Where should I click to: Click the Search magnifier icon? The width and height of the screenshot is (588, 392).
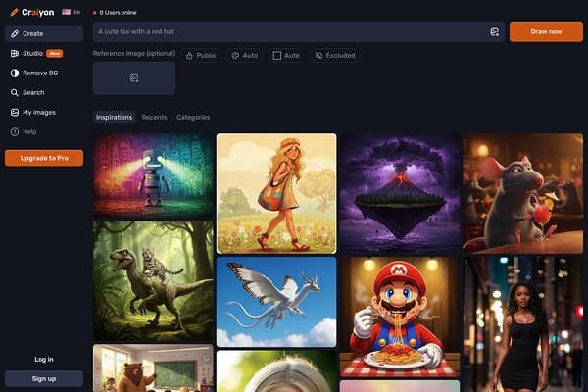tap(15, 92)
